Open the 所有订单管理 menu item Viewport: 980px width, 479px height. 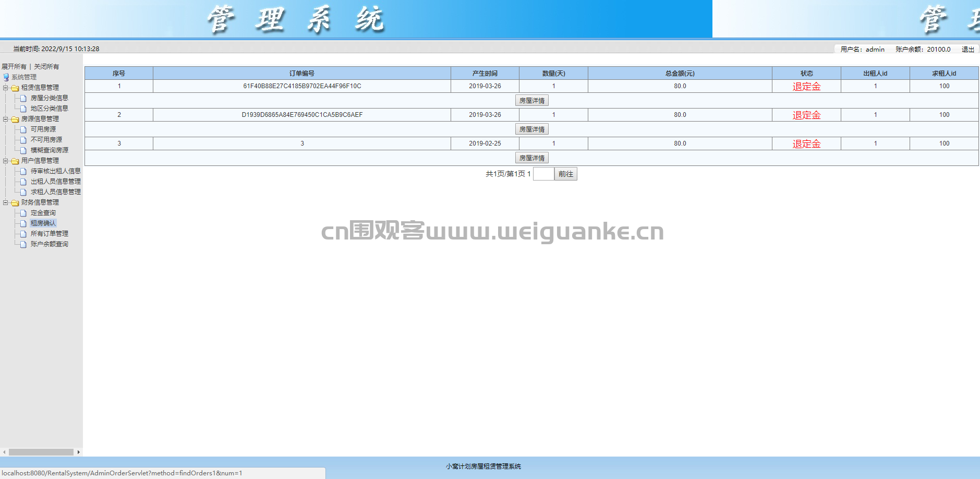50,234
